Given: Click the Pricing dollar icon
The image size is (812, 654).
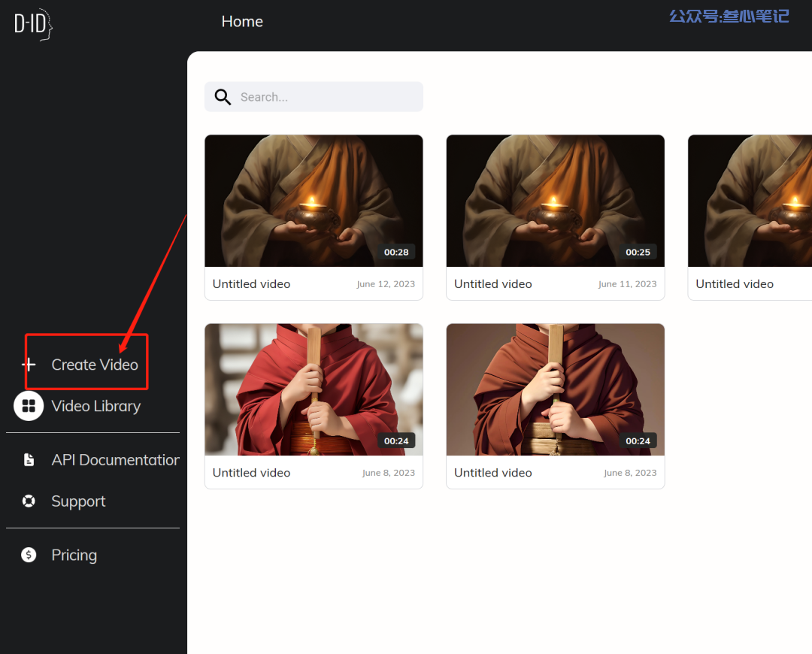Looking at the screenshot, I should [x=29, y=555].
